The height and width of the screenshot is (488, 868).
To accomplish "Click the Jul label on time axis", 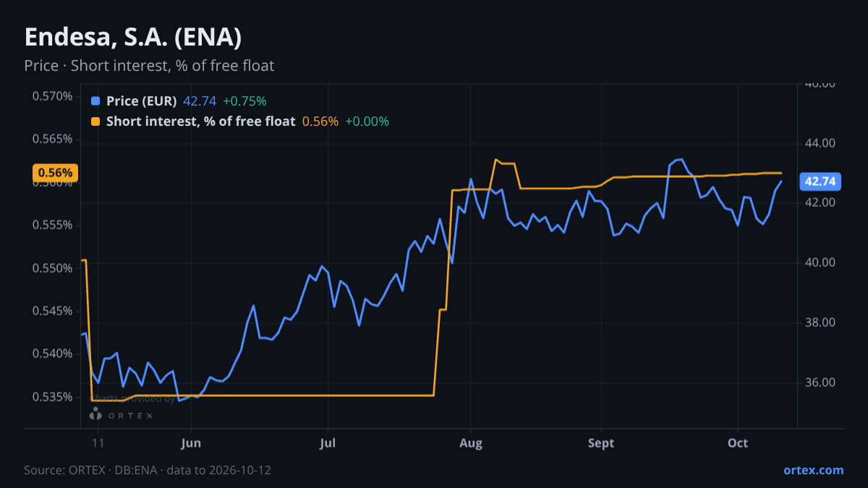I will pos(328,443).
